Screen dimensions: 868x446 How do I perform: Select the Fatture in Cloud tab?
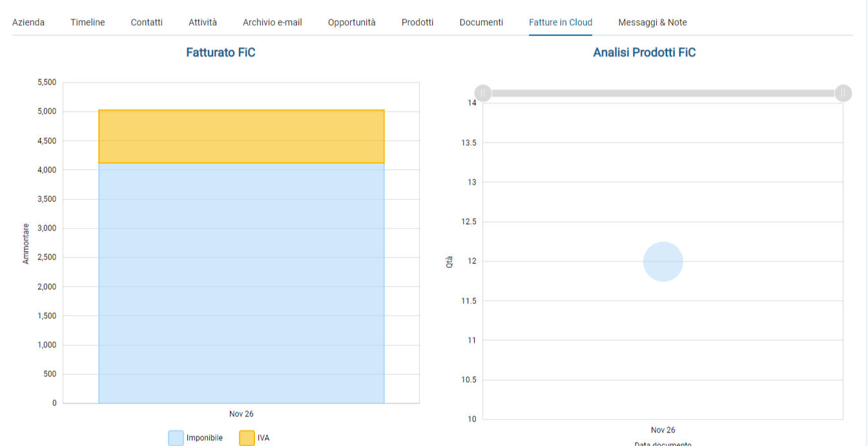point(560,22)
